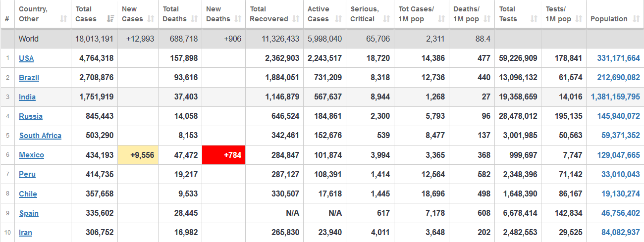The width and height of the screenshot is (644, 242).
Task: Follow the India link
Action: (27, 97)
